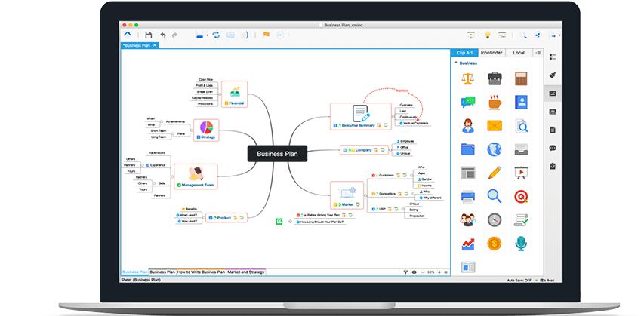Open the Market and Strategy sheet tab

tap(246, 272)
